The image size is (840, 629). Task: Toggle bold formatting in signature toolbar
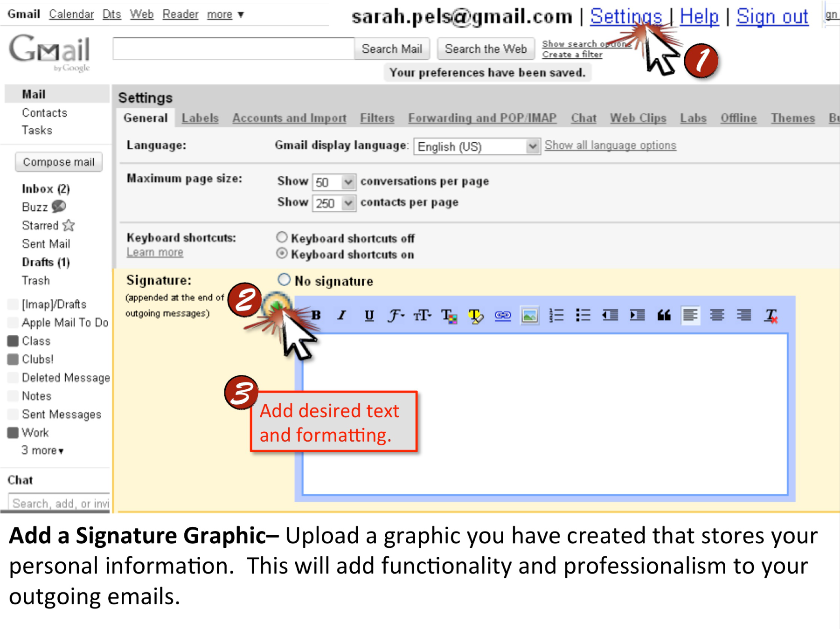(316, 316)
